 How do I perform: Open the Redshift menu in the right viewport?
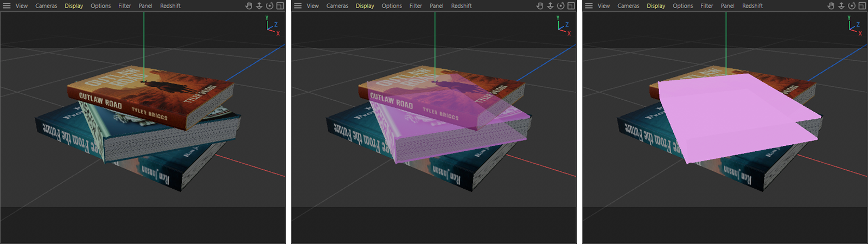pos(752,6)
